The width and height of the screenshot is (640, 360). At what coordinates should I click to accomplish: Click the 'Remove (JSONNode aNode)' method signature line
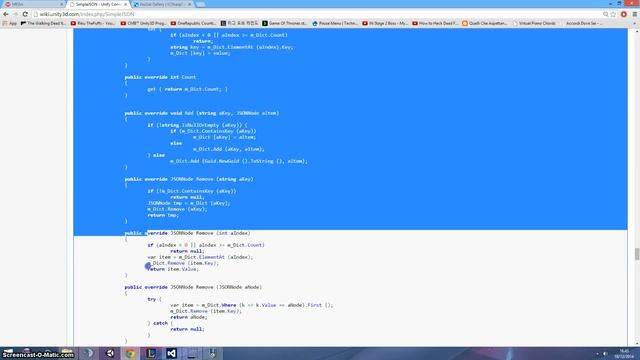(x=193, y=287)
